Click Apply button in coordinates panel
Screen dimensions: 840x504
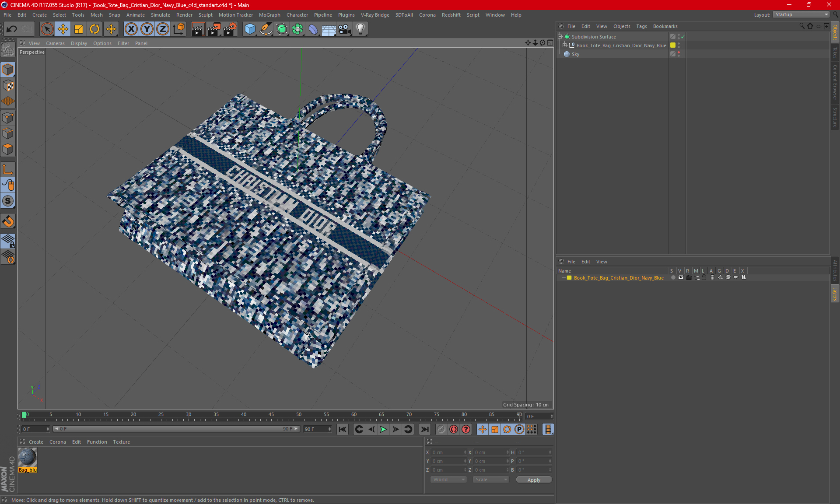click(x=534, y=480)
